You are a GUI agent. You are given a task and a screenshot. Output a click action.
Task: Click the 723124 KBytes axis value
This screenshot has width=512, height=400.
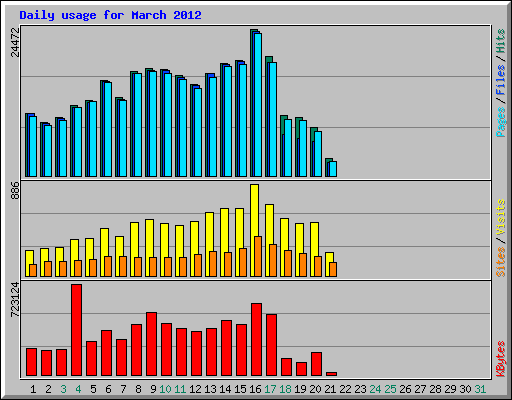15,300
